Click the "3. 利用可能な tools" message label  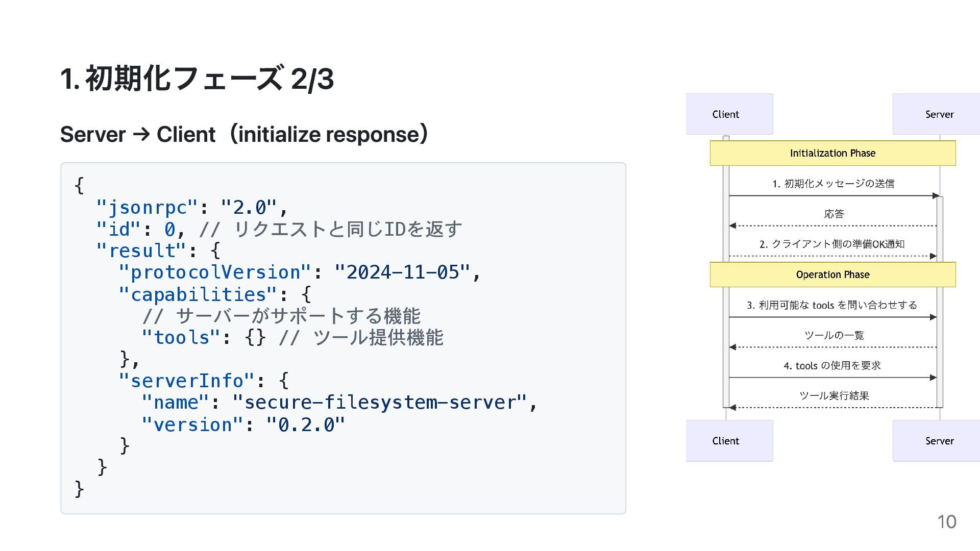click(832, 305)
